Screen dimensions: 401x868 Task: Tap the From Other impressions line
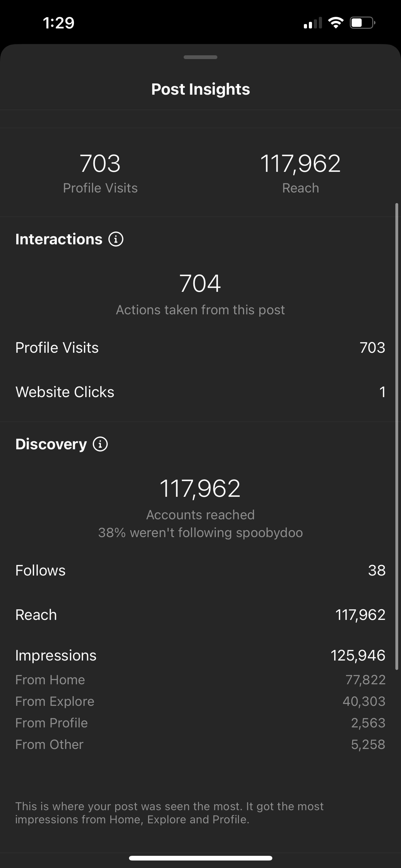point(200,745)
